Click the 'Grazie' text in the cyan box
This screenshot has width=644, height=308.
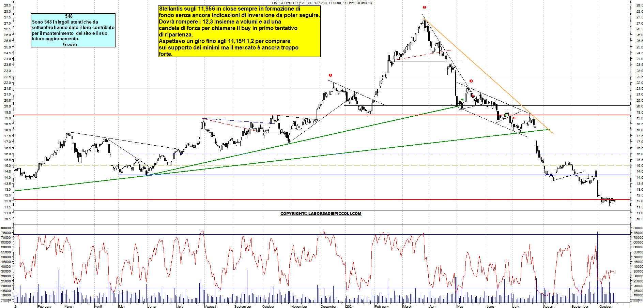coord(70,44)
